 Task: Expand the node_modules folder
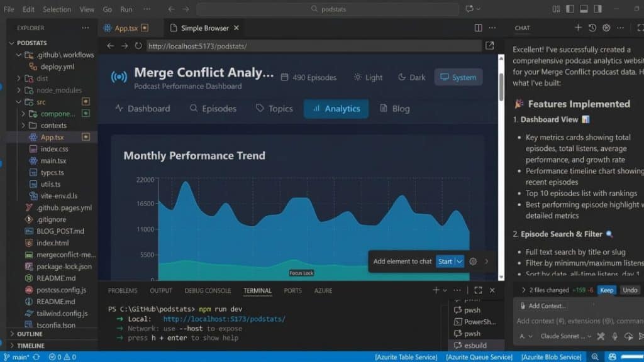point(18,90)
